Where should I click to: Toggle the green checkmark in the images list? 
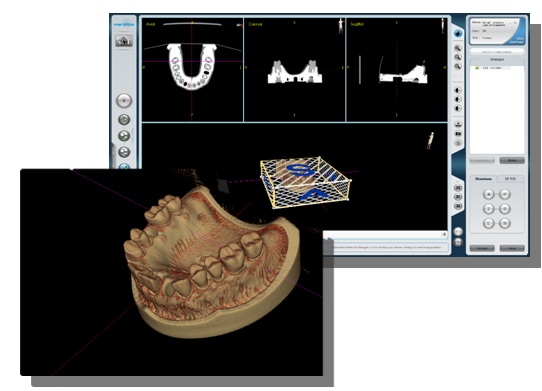click(x=477, y=68)
